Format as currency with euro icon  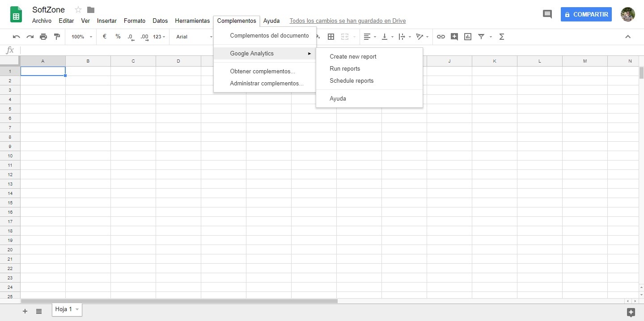point(105,37)
